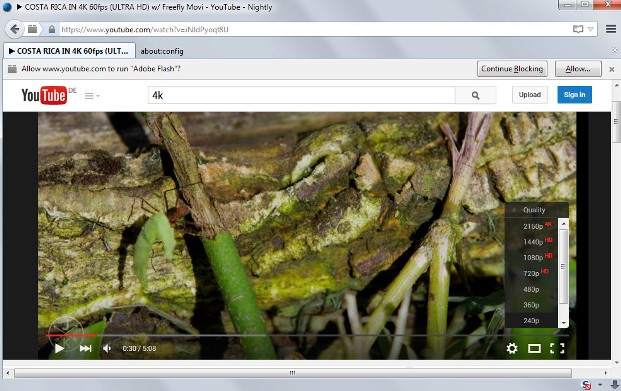Enter fullscreen mode
Image resolution: width=621 pixels, height=391 pixels.
[x=557, y=348]
